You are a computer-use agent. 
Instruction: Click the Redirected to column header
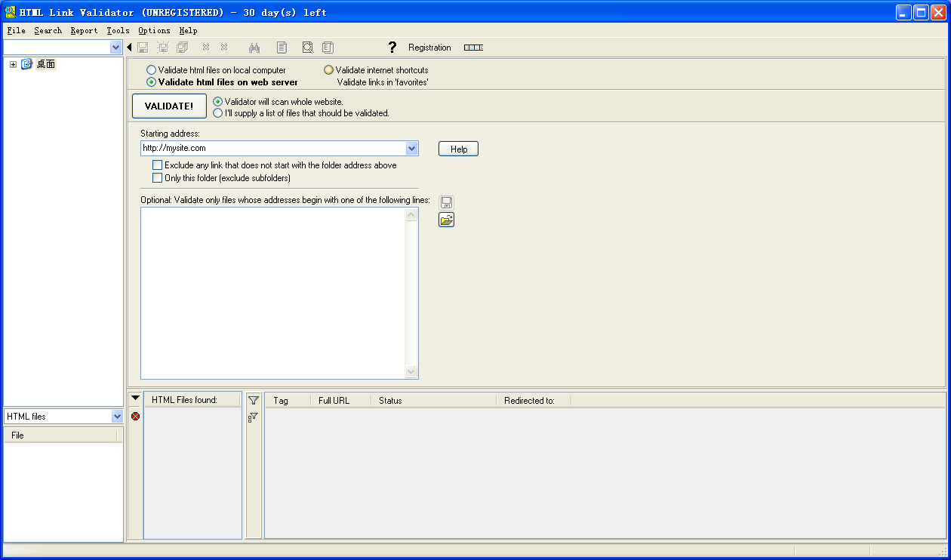click(x=534, y=401)
